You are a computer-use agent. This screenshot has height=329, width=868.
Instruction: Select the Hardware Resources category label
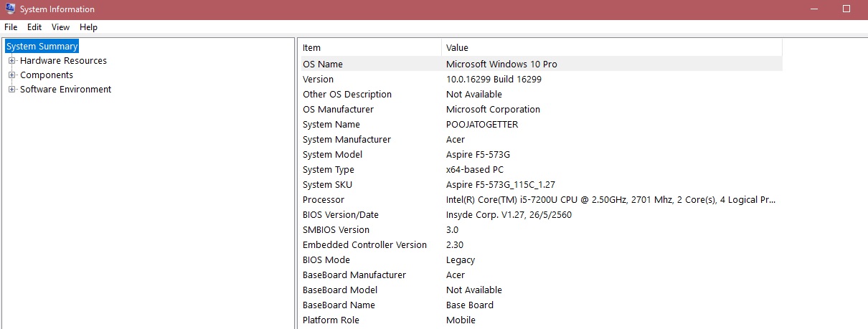pyautogui.click(x=63, y=61)
